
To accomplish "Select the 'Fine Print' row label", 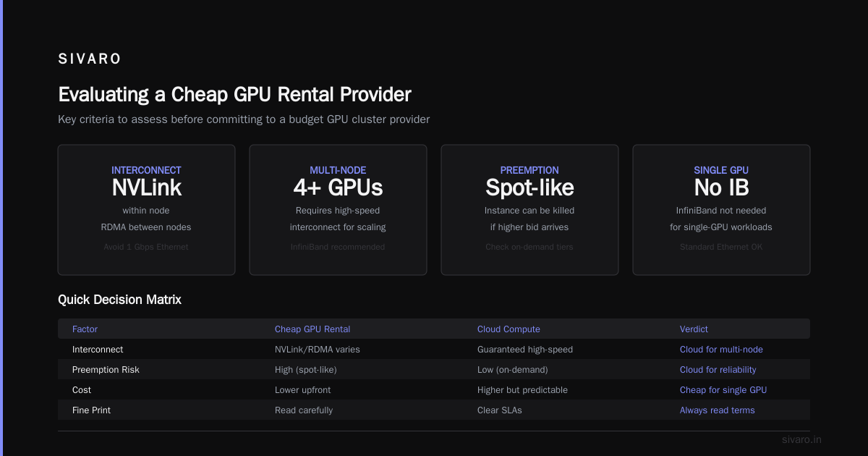I will [91, 410].
